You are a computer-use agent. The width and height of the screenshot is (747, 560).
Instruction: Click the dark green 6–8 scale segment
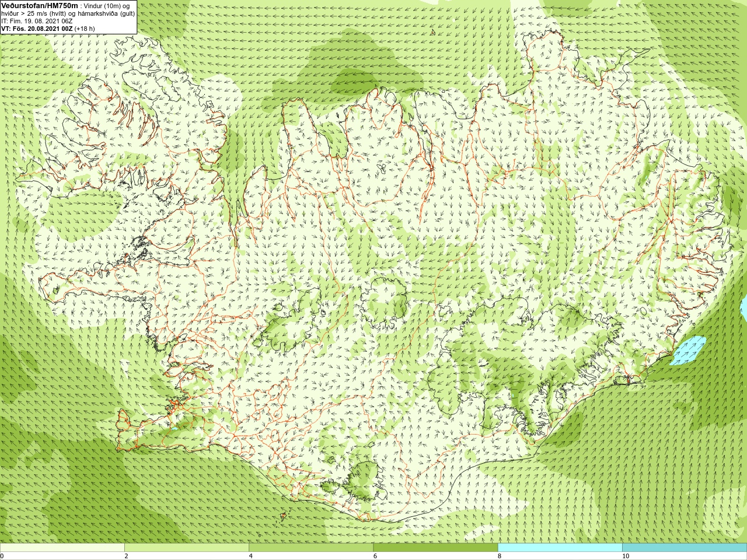(x=435, y=548)
